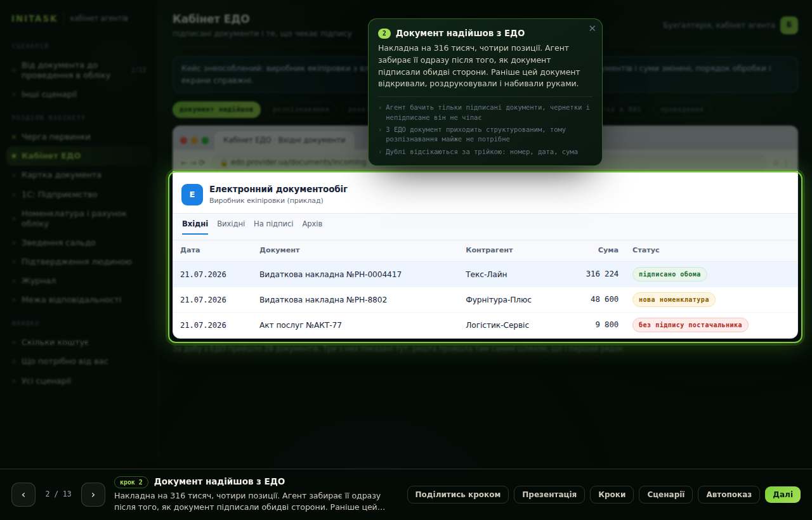Screen dimensions: 812x520
Task: Click contractor Логістик-Сервіс
Action: point(497,325)
